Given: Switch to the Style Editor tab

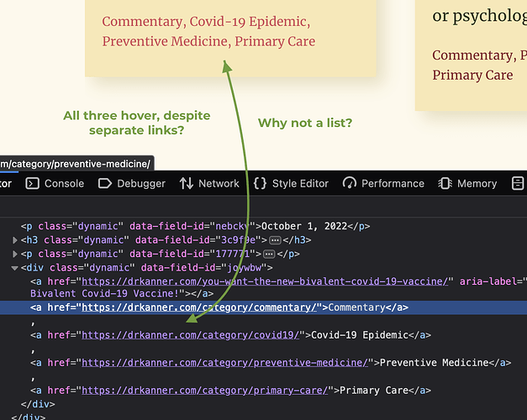Looking at the screenshot, I should point(291,183).
